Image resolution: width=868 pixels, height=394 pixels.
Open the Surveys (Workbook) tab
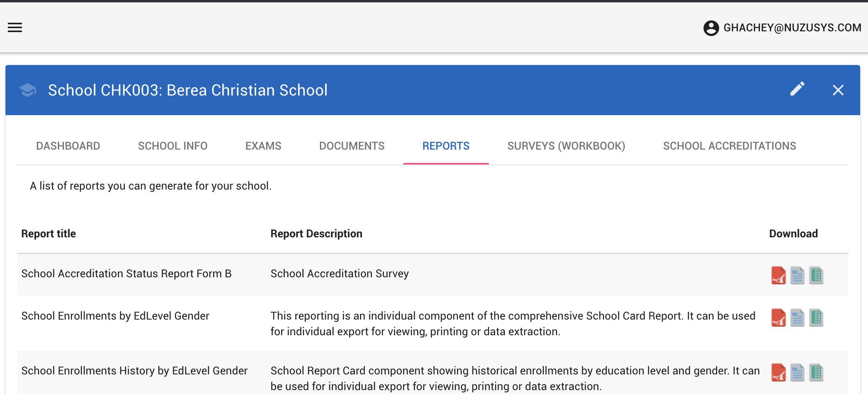coord(566,146)
